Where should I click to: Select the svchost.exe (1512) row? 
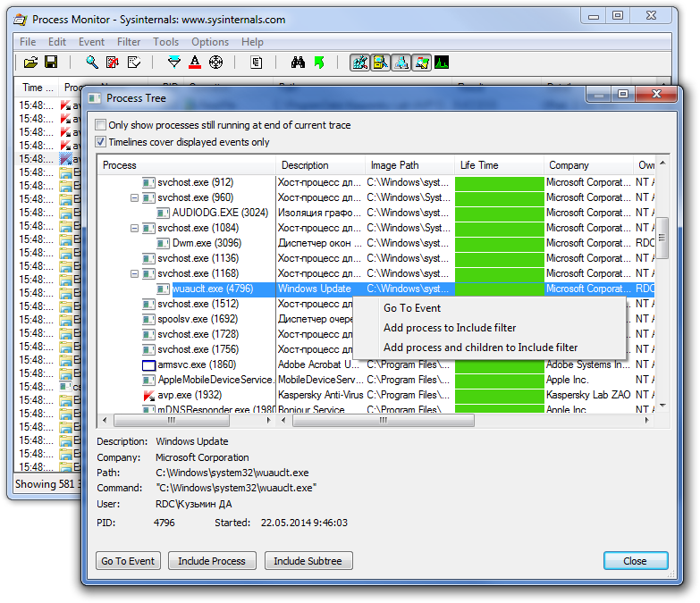click(x=225, y=304)
